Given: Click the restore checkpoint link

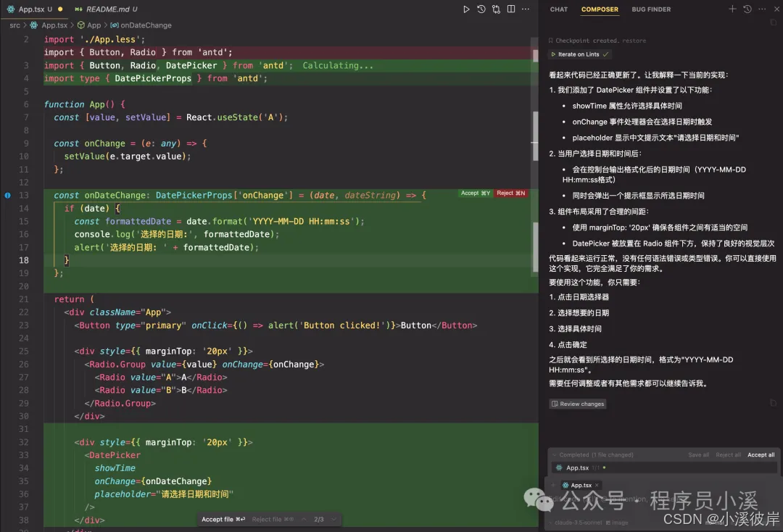Looking at the screenshot, I should (634, 41).
